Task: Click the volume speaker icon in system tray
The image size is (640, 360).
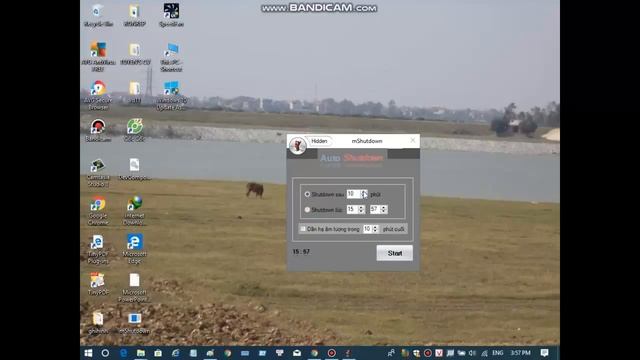Action: (472, 353)
